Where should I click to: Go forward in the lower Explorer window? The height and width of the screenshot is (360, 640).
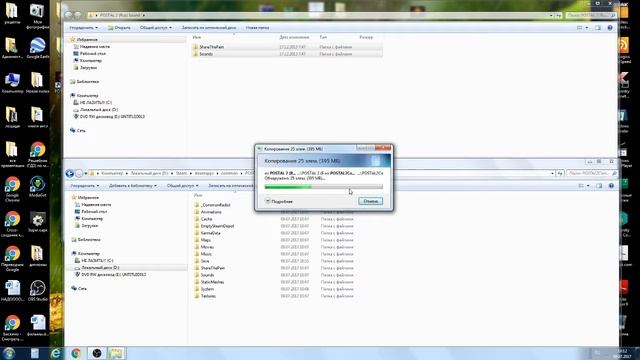[x=79, y=173]
